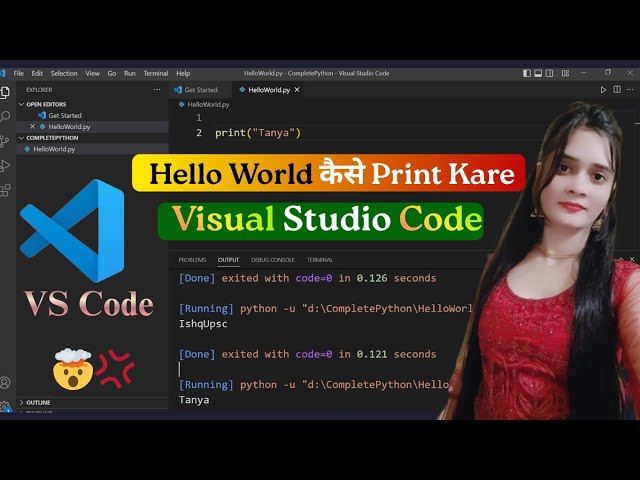
Task: Open the Go menu
Action: [x=112, y=73]
